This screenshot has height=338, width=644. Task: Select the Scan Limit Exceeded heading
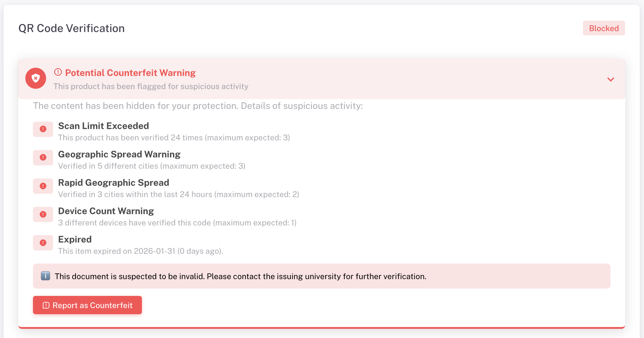(x=103, y=126)
